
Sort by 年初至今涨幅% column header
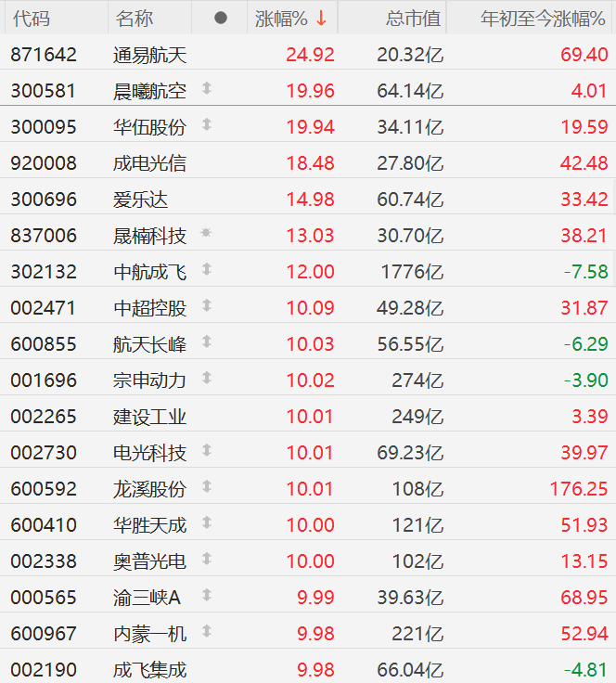coord(543,19)
